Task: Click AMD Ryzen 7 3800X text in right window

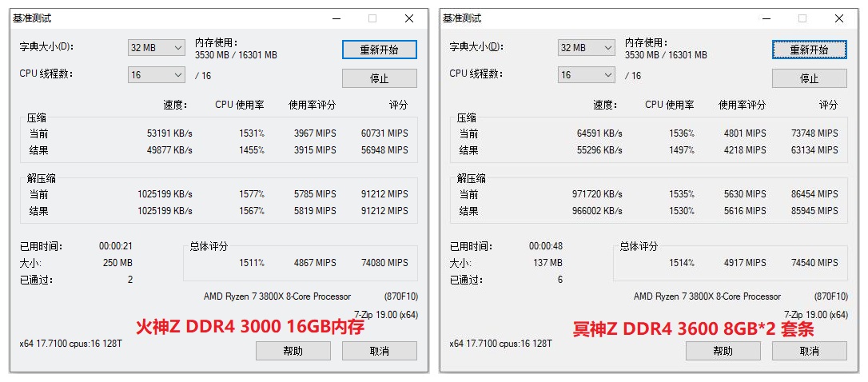Action: pyautogui.click(x=707, y=296)
